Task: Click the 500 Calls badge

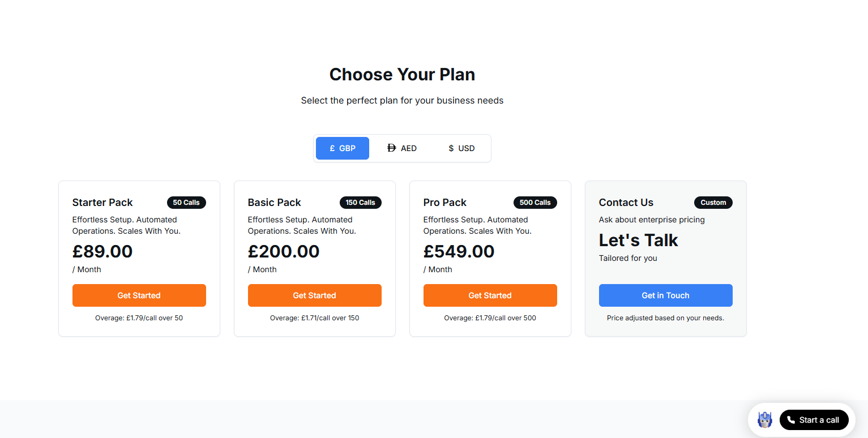Action: (535, 203)
